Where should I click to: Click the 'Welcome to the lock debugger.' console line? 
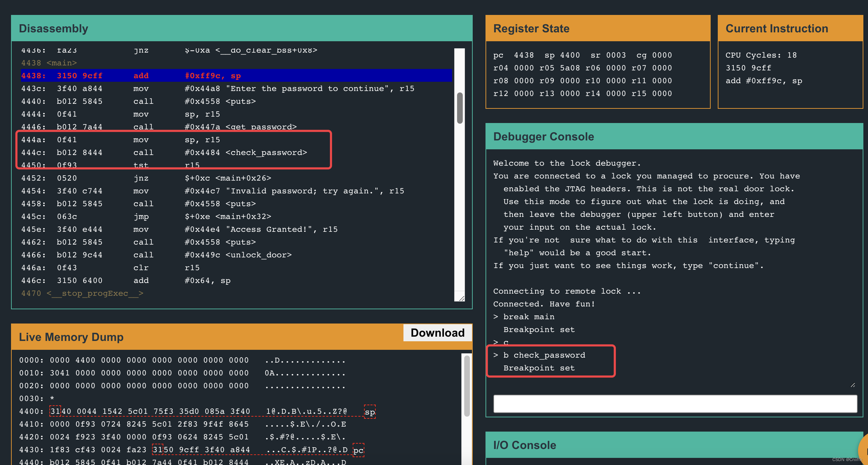click(567, 163)
